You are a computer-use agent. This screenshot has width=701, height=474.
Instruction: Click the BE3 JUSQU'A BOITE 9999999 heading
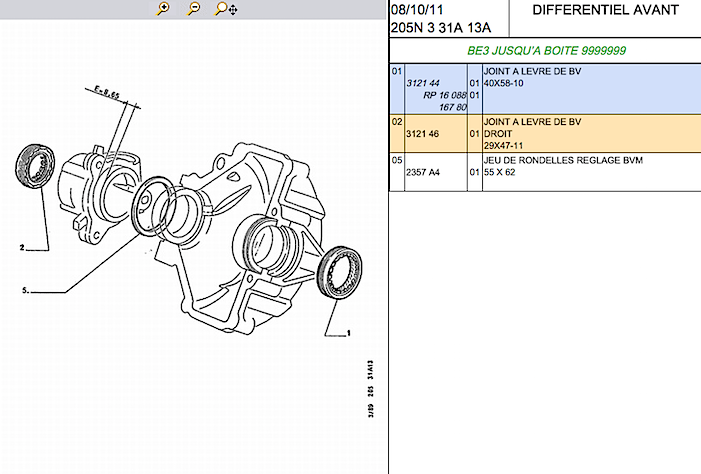point(546,51)
